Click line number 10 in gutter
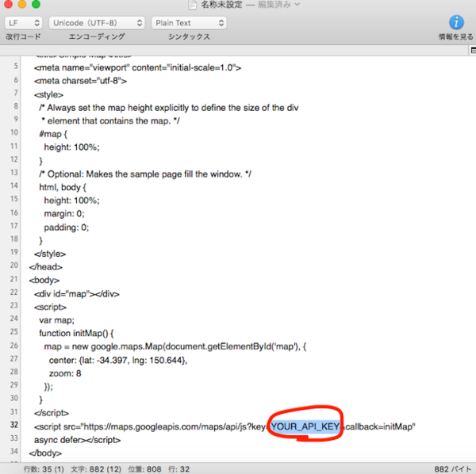The image size is (476, 474). pyautogui.click(x=14, y=132)
